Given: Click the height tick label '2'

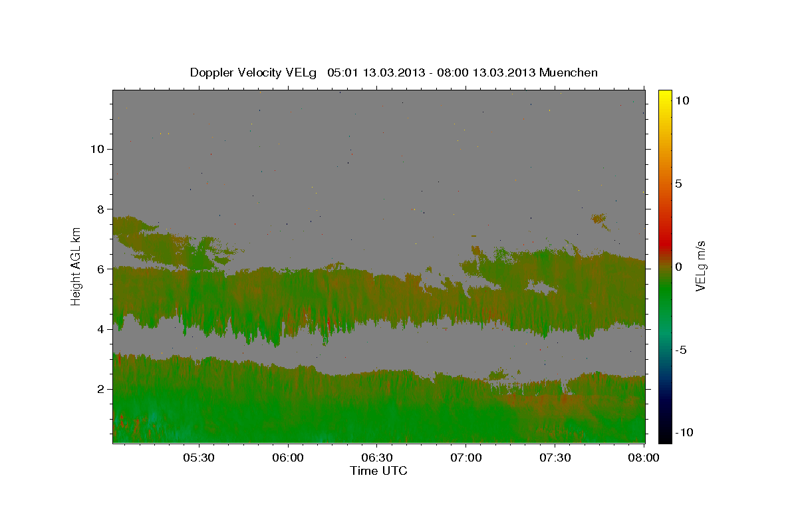Looking at the screenshot, I should [x=100, y=389].
